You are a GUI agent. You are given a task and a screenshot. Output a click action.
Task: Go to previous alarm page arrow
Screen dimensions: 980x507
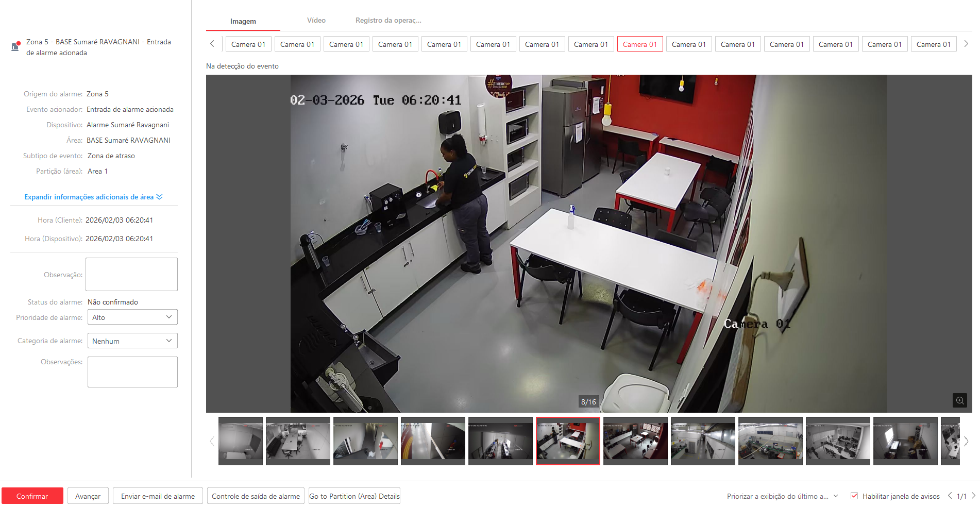pos(950,496)
